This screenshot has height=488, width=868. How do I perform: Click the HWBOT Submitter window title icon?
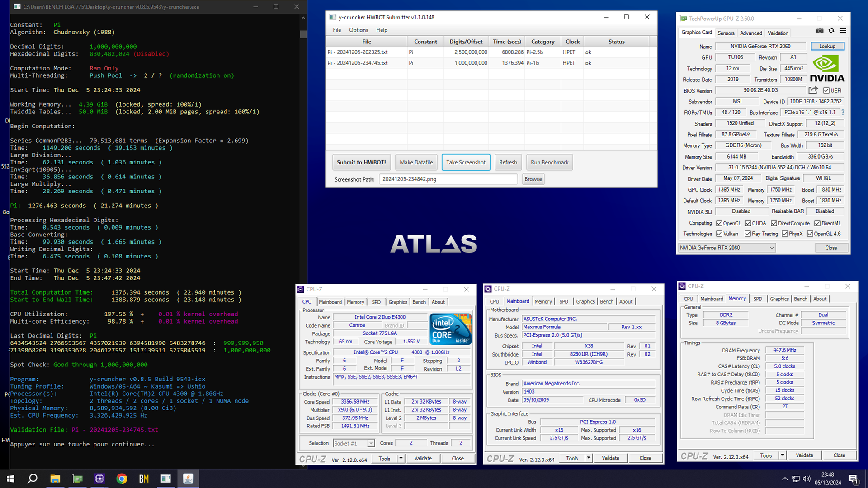click(333, 17)
